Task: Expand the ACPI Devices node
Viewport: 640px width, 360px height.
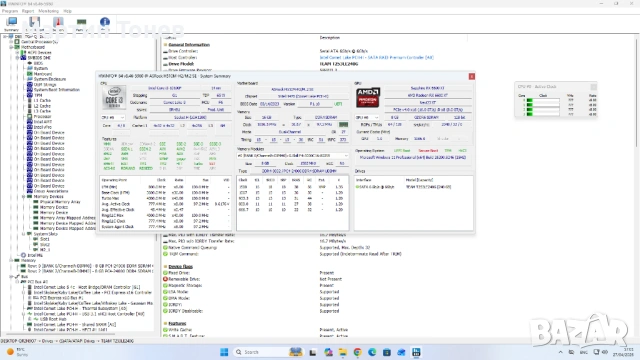Action: click(x=18, y=52)
